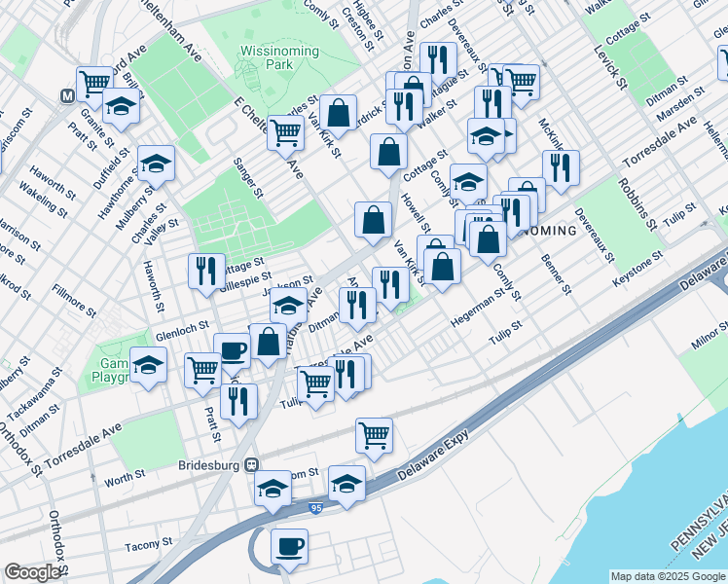Click the Mulberry St label
Screen dimensions: 728x584
(135, 208)
